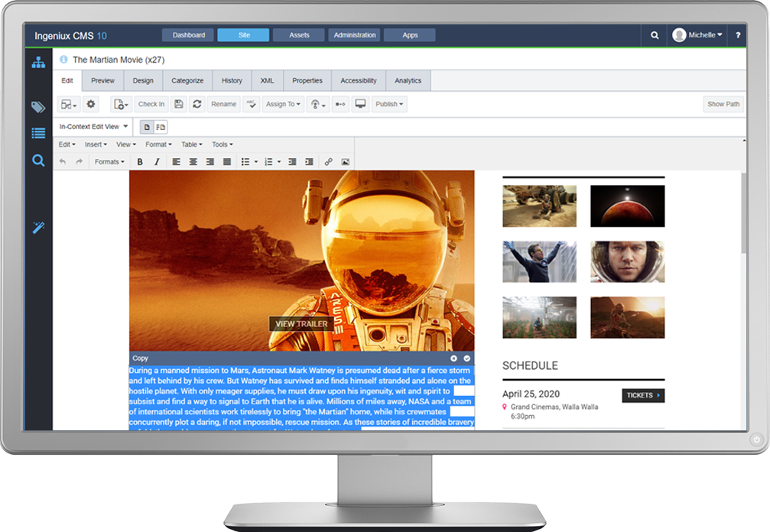
Task: Insert a hyperlink with the link icon
Action: [x=327, y=161]
